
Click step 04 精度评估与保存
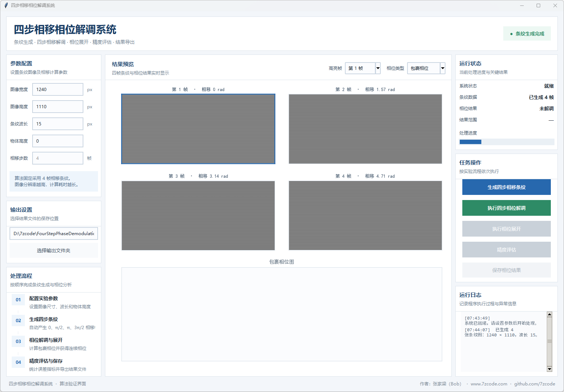pyautogui.click(x=53, y=365)
